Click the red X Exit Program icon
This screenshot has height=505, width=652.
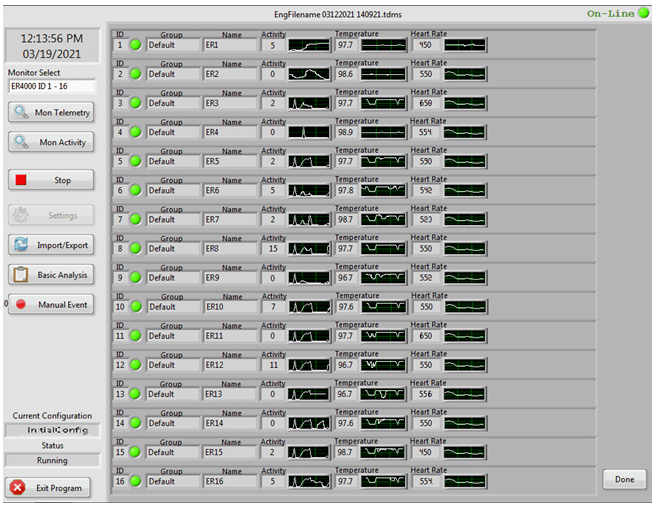click(x=19, y=487)
